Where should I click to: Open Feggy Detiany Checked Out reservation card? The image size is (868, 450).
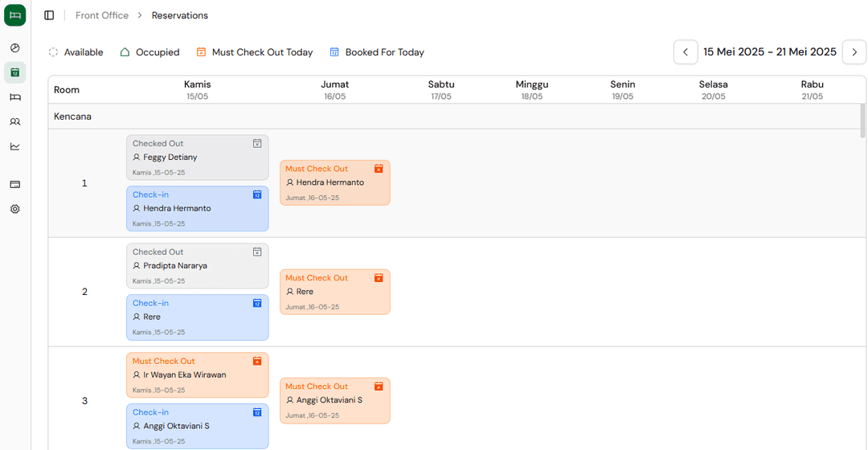(198, 157)
